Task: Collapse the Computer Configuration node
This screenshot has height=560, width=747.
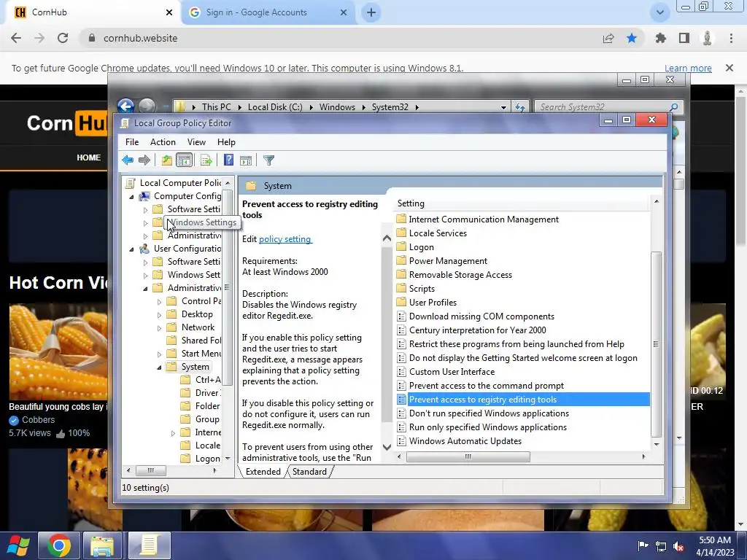Action: [x=131, y=196]
